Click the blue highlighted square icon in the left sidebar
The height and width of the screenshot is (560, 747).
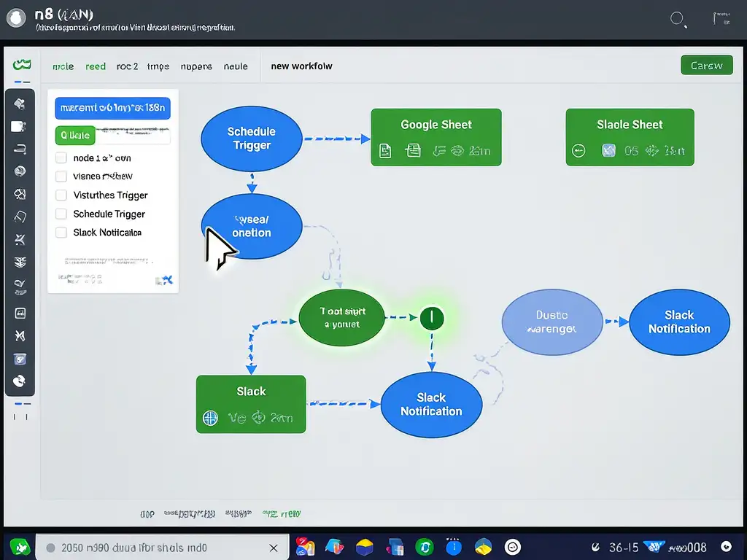[20, 359]
